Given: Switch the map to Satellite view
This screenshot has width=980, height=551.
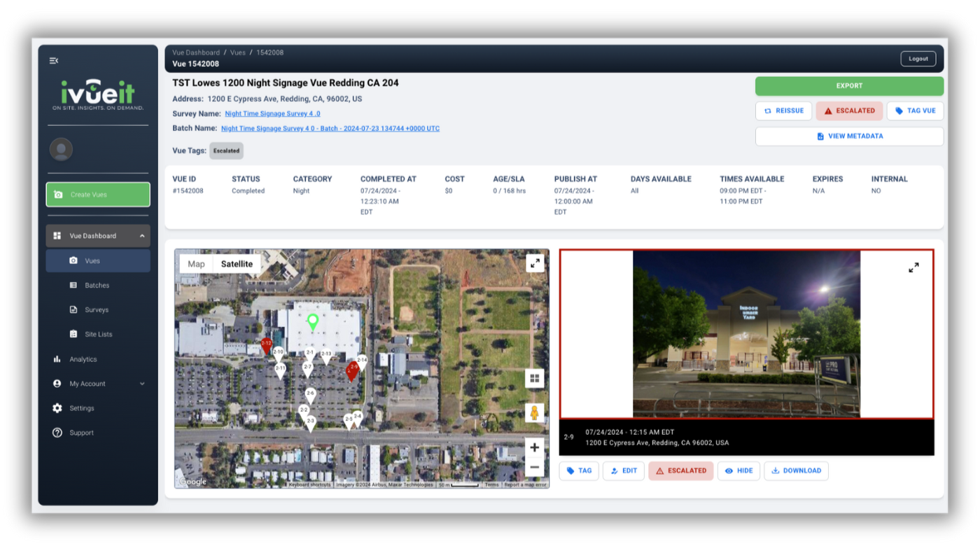Looking at the screenshot, I should (237, 264).
